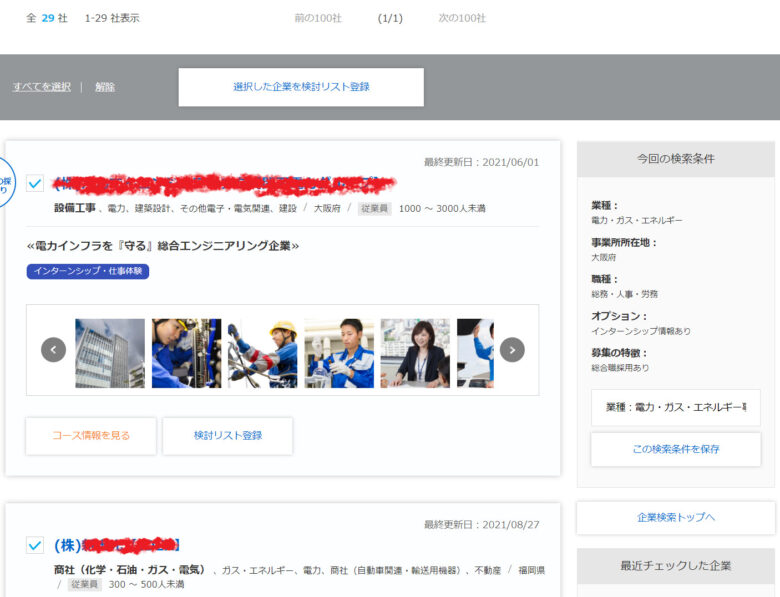
Task: Click the blue circular badge at left edge
Action: point(6,183)
